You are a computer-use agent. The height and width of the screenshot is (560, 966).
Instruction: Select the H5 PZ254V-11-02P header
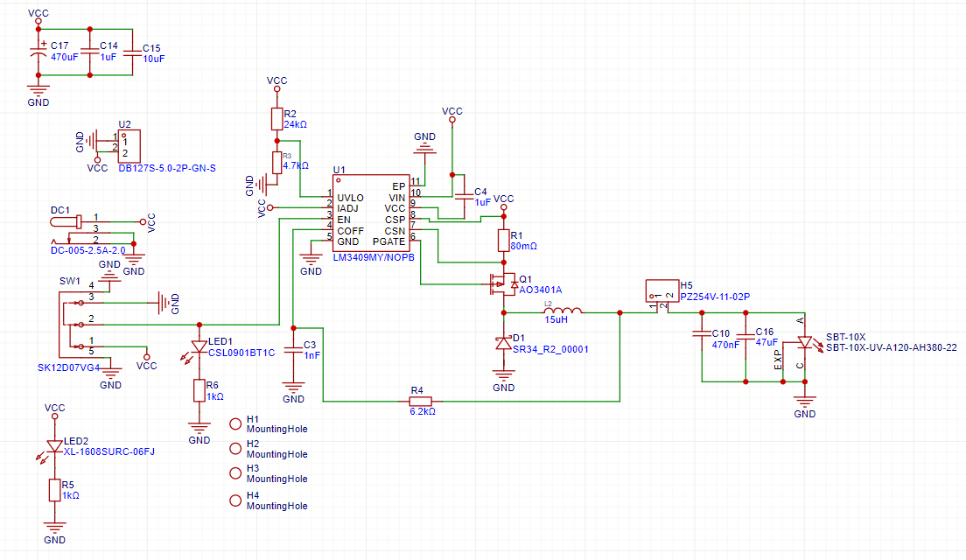click(x=660, y=290)
